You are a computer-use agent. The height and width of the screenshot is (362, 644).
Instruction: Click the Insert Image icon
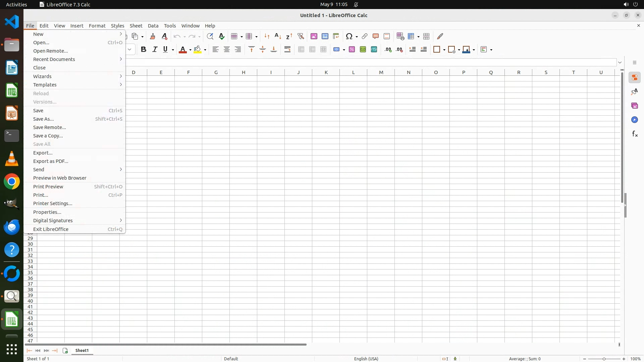314,36
